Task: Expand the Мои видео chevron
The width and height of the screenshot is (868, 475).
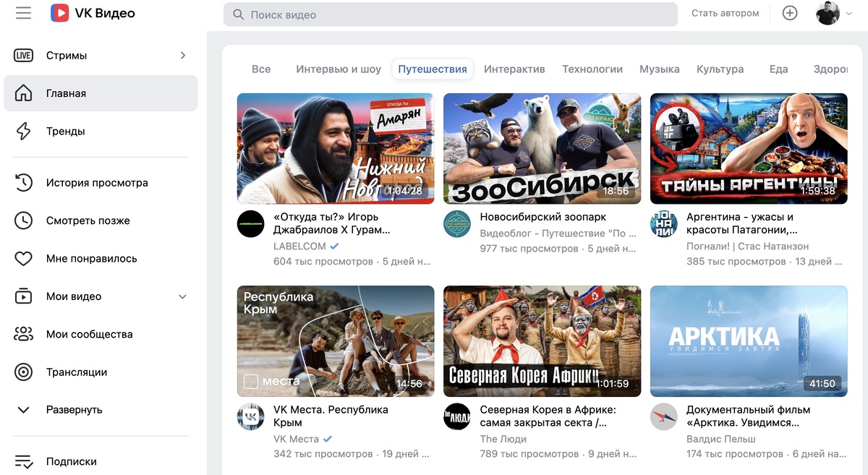Action: 182,296
